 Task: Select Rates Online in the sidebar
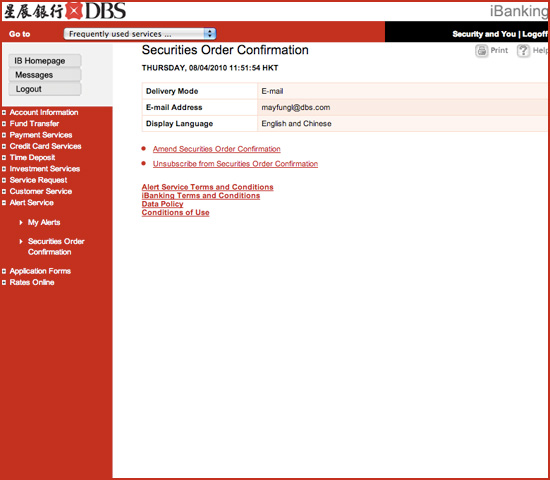[32, 282]
